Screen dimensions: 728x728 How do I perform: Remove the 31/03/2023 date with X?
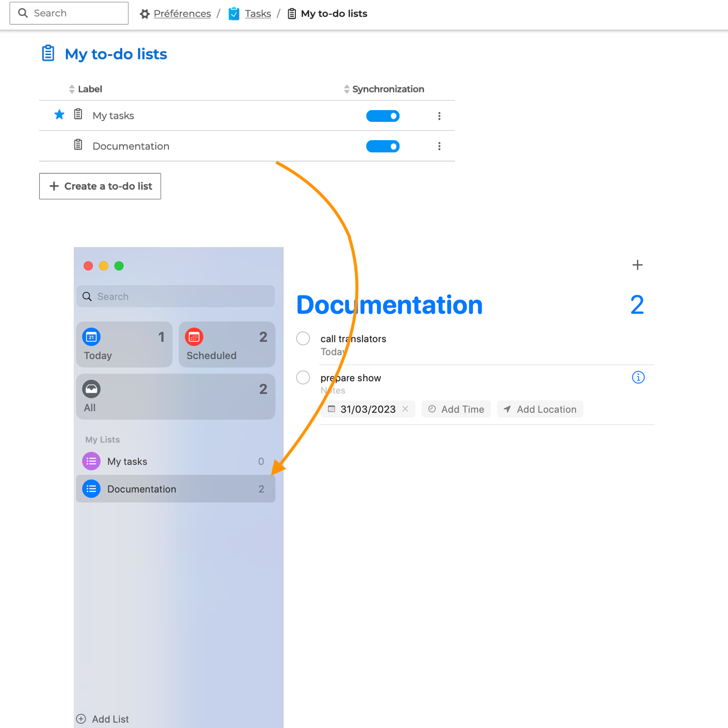click(x=405, y=409)
